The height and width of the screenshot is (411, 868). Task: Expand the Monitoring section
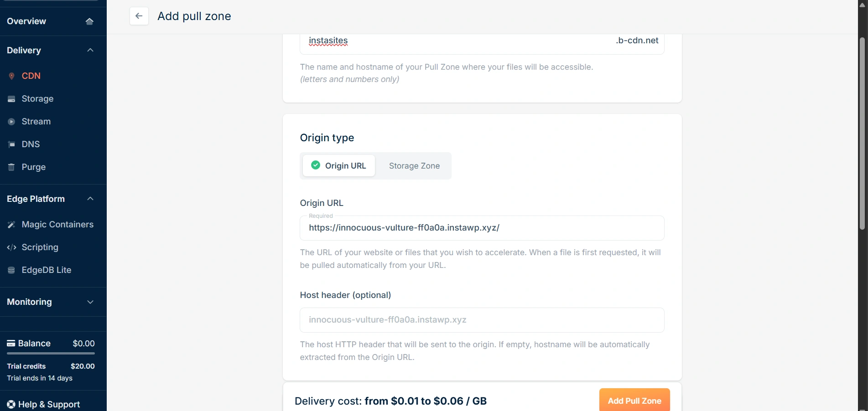click(90, 302)
